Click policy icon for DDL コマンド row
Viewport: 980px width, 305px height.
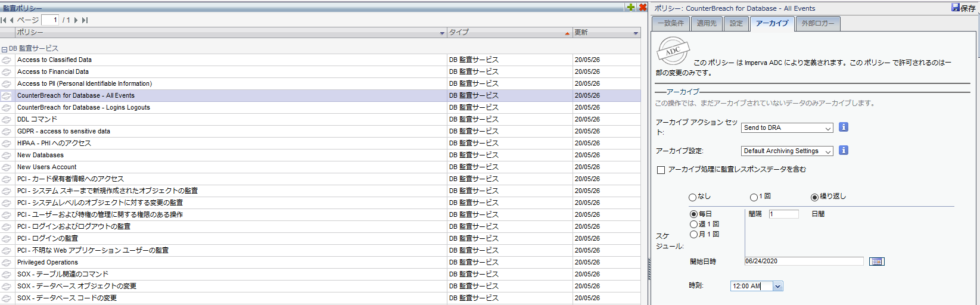coord(7,120)
